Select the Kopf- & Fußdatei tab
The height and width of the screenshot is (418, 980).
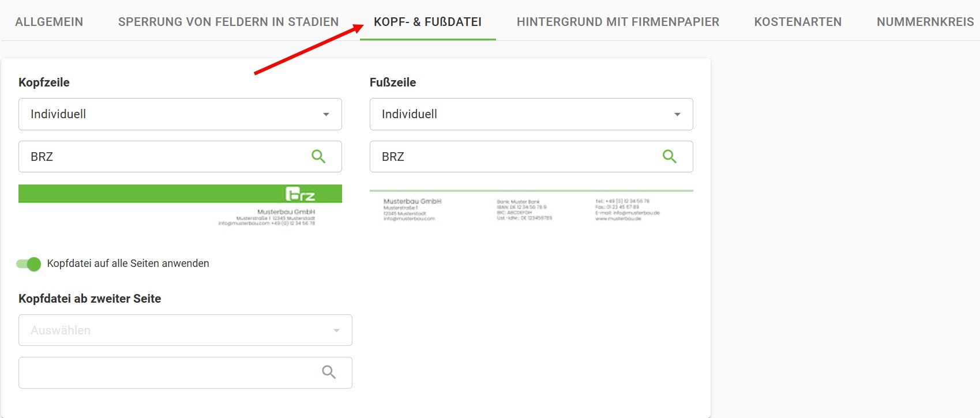[x=427, y=22]
